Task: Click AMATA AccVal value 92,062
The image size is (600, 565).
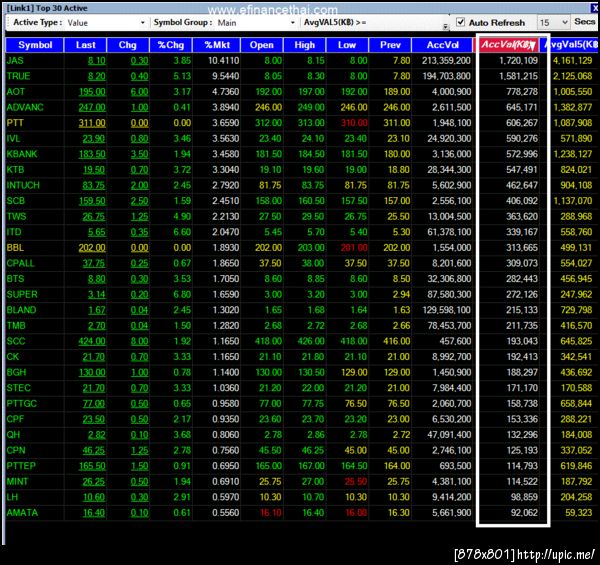Action: tap(524, 513)
